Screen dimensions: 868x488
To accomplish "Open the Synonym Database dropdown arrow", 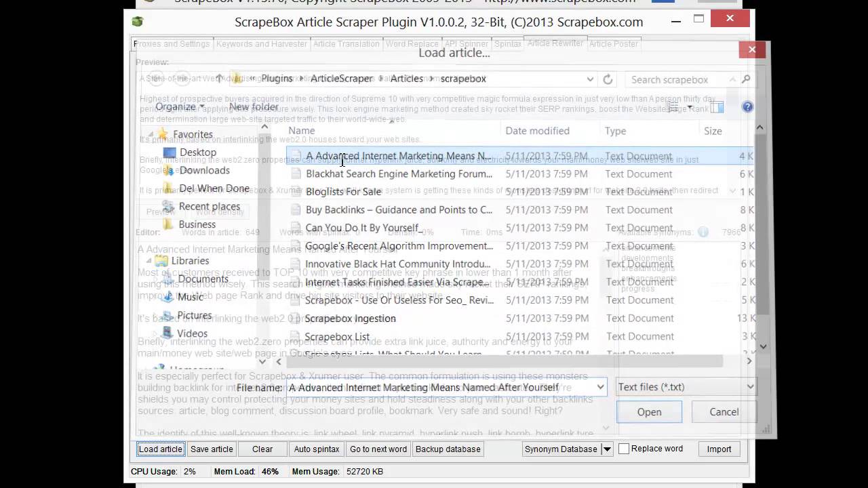I will click(607, 449).
